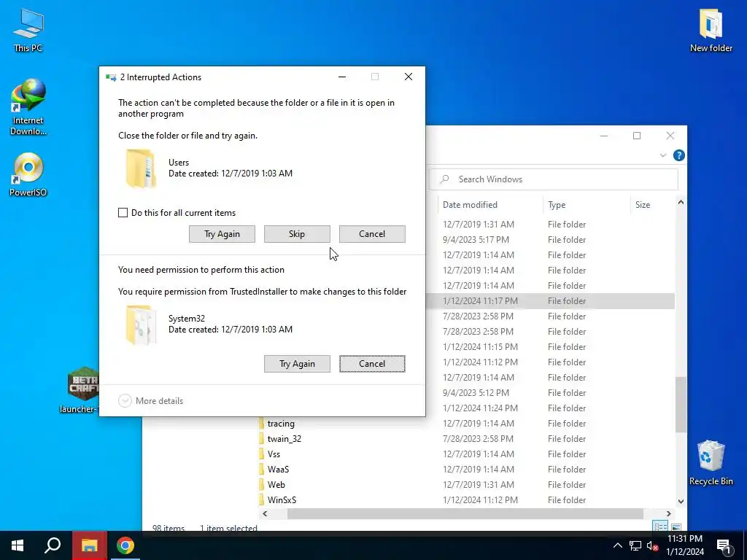Open the New folder desktop icon

pyautogui.click(x=711, y=31)
